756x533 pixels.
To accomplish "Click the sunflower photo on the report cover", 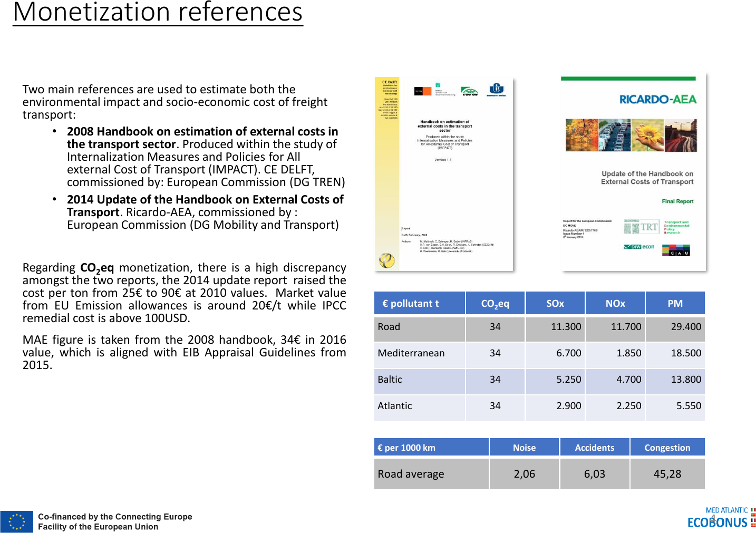I will (647, 135).
